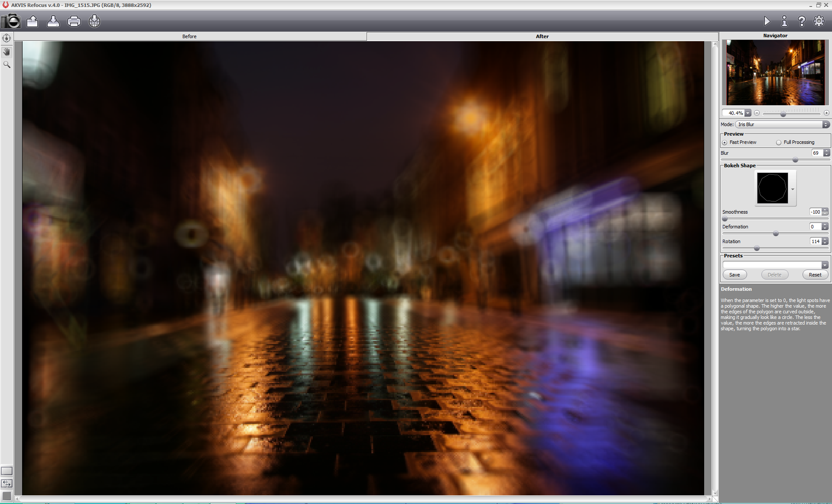Click the 'Deformation' hint heading

tap(736, 289)
